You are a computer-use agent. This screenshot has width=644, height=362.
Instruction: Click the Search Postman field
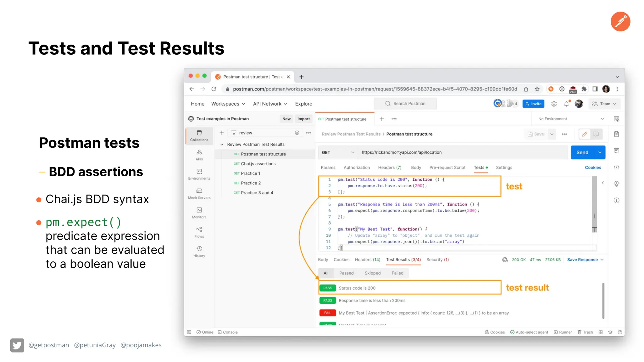click(x=405, y=103)
